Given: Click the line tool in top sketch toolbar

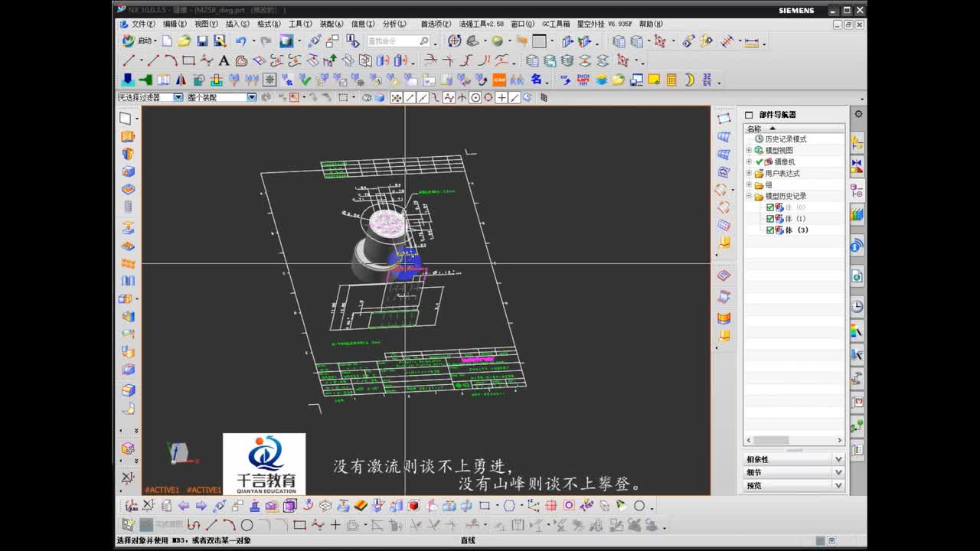Looking at the screenshot, I should pyautogui.click(x=153, y=60).
